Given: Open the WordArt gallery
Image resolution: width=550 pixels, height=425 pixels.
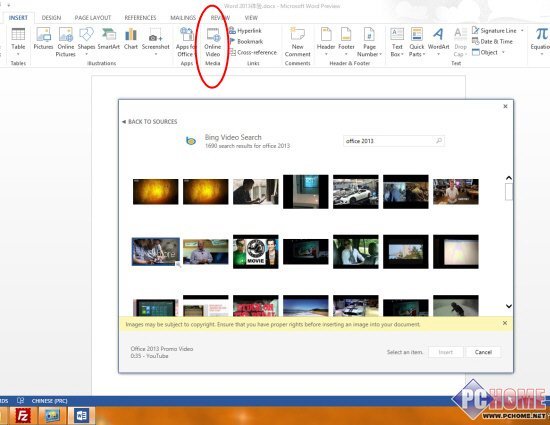Looking at the screenshot, I should 438,41.
